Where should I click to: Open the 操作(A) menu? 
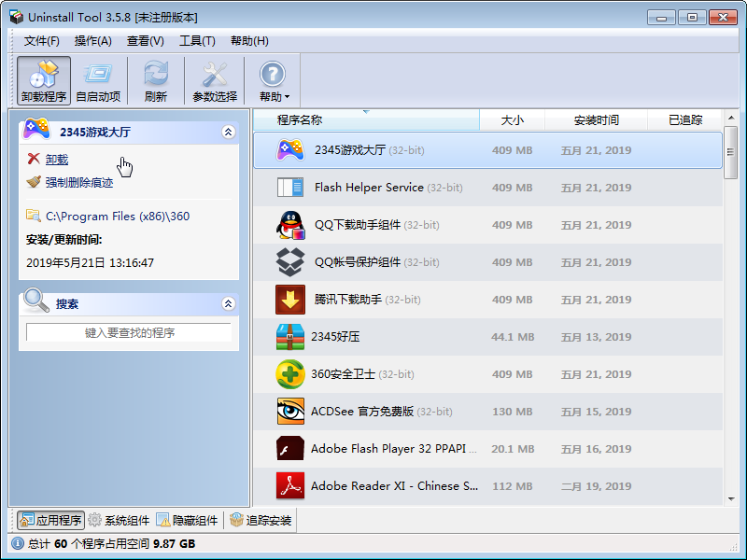[x=92, y=41]
